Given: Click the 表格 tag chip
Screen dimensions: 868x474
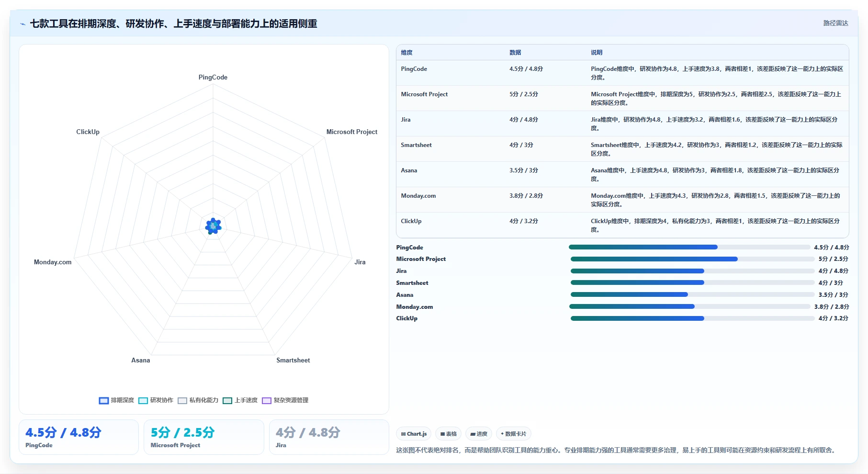Looking at the screenshot, I should point(449,434).
